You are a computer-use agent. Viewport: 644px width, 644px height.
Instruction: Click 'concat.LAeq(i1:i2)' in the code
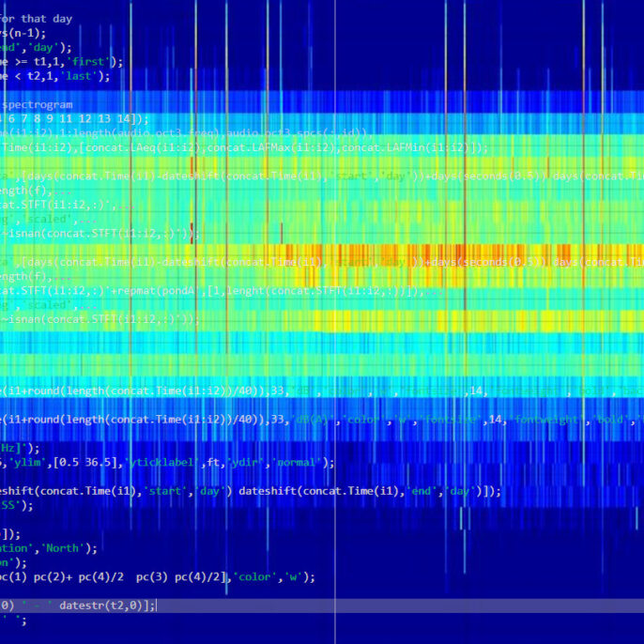click(x=143, y=148)
